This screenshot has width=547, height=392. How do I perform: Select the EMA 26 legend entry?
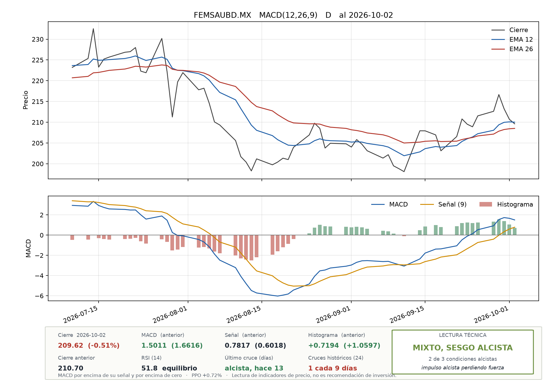pos(512,49)
